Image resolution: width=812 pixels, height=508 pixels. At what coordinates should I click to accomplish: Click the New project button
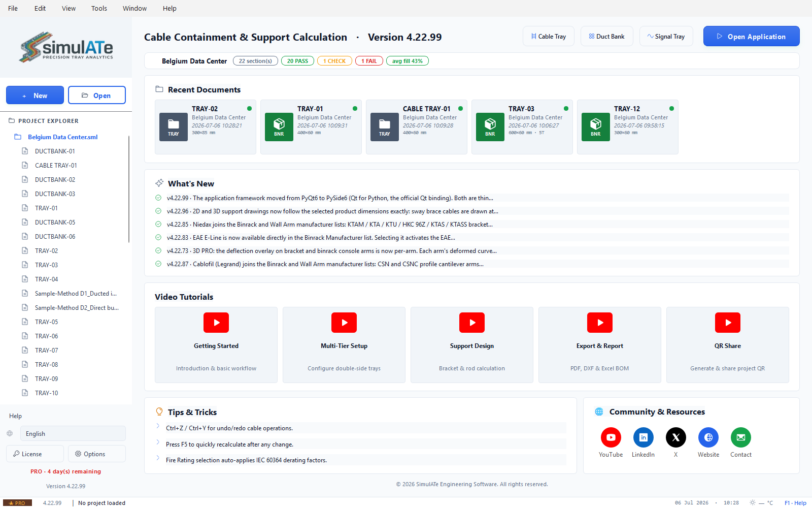35,95
